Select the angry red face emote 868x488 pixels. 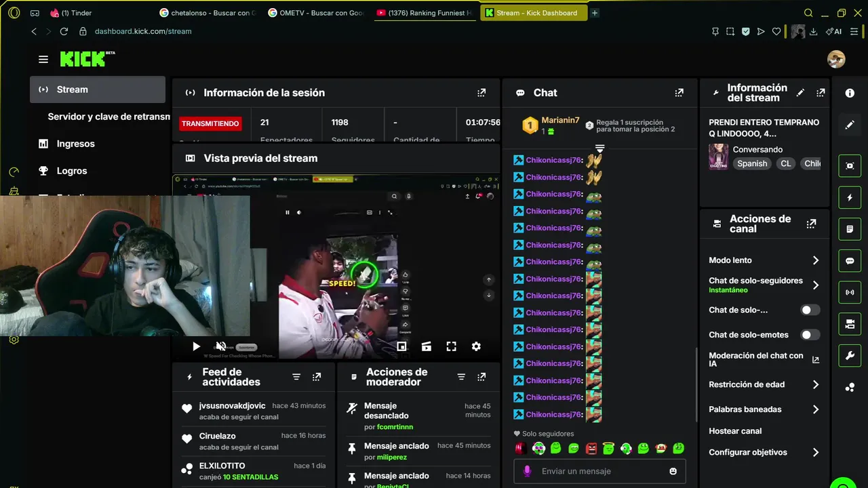coord(591,449)
